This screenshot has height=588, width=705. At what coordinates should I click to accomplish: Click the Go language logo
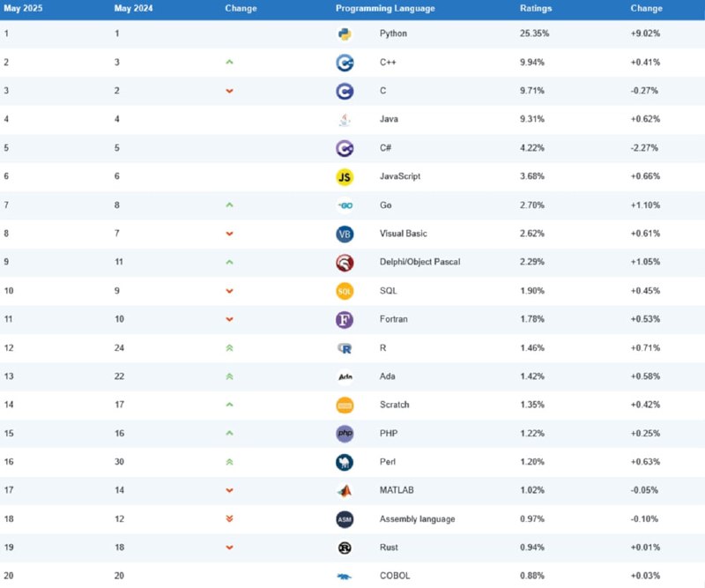pyautogui.click(x=345, y=205)
